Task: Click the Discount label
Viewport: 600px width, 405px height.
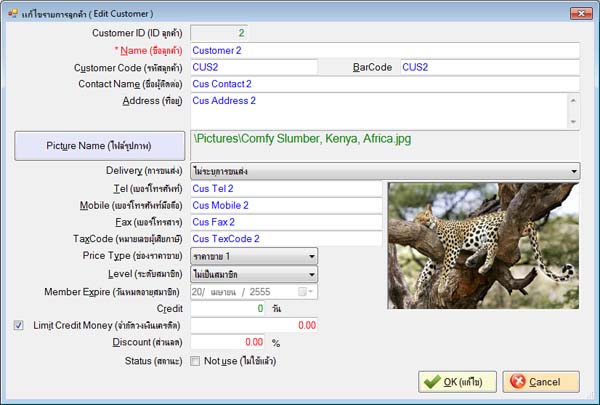Action: (147, 342)
